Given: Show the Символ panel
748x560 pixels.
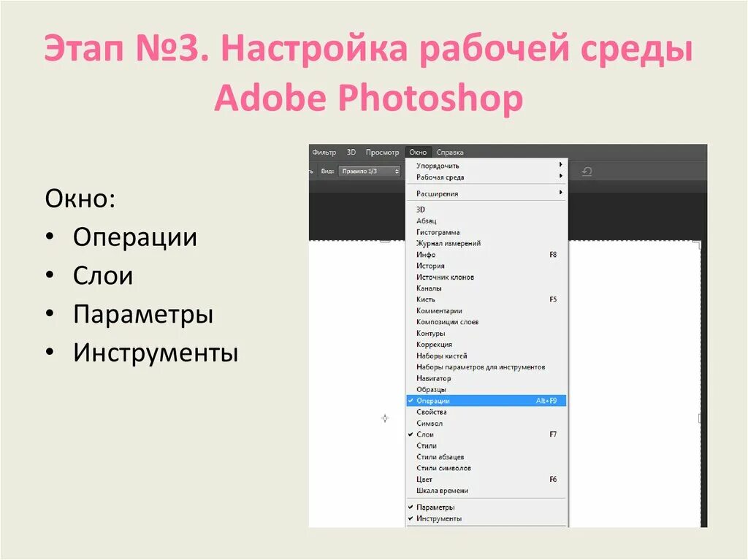Looking at the screenshot, I should tap(486, 423).
